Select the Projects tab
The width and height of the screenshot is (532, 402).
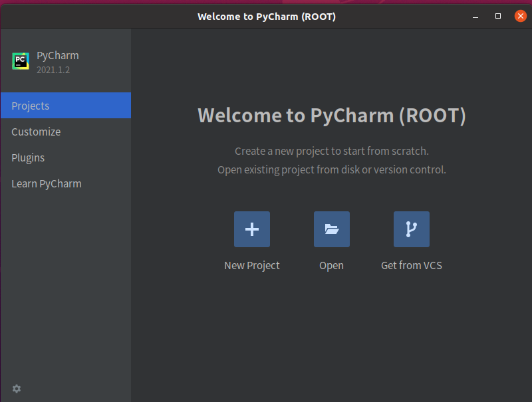click(66, 106)
